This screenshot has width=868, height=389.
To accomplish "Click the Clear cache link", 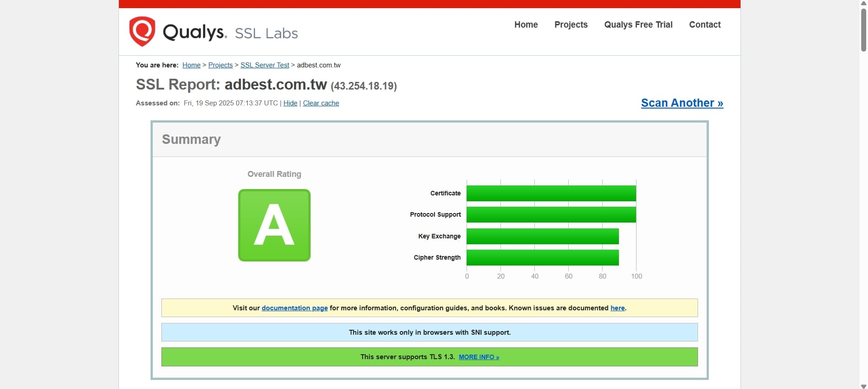I will tap(321, 103).
